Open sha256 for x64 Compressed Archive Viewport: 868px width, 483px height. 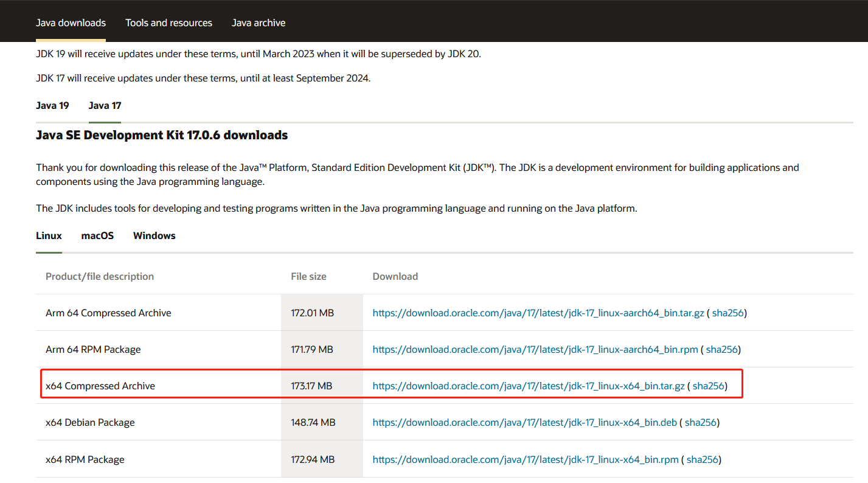point(708,386)
